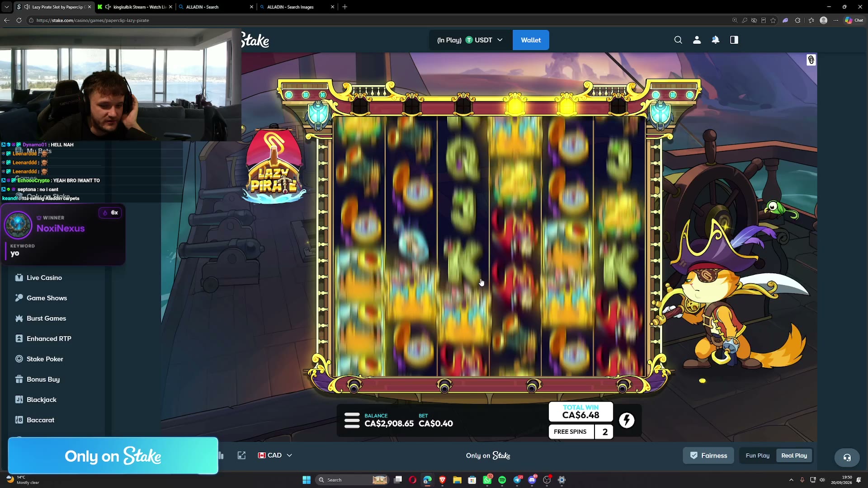Open live support headset icon
This screenshot has width=868, height=488.
tap(847, 457)
